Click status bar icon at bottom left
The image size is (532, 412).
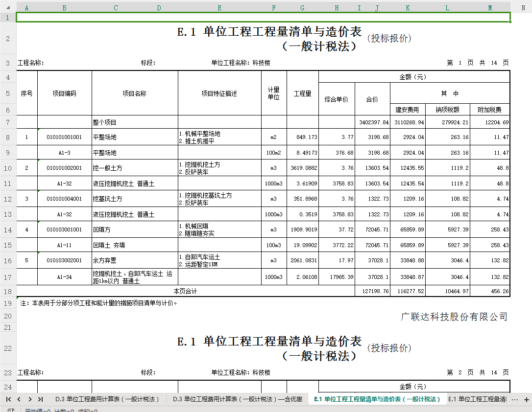click(x=10, y=410)
